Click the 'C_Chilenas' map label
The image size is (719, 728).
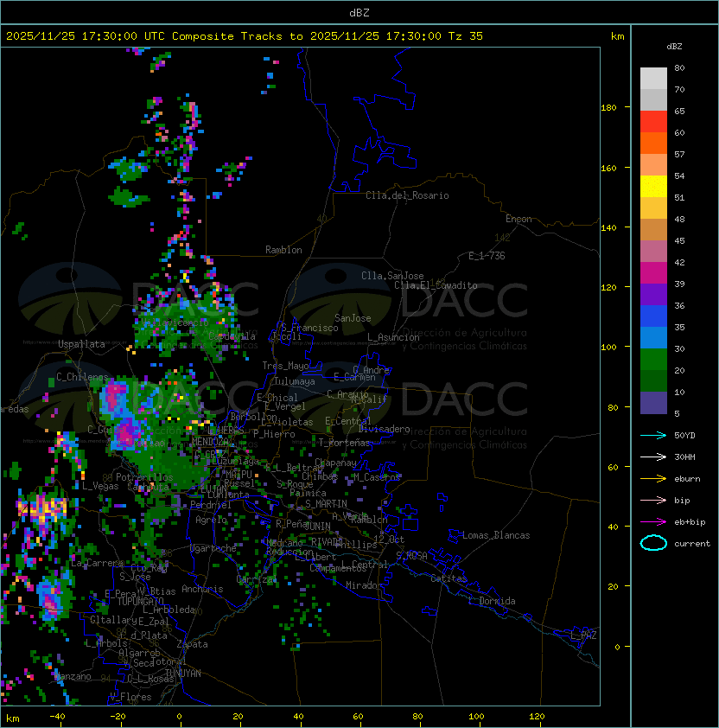coord(82,377)
